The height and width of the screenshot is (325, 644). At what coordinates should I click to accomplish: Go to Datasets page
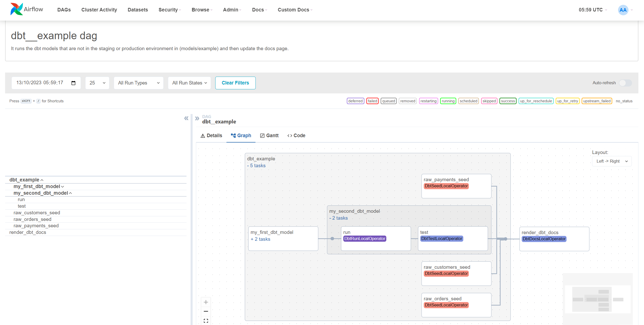pyautogui.click(x=138, y=10)
